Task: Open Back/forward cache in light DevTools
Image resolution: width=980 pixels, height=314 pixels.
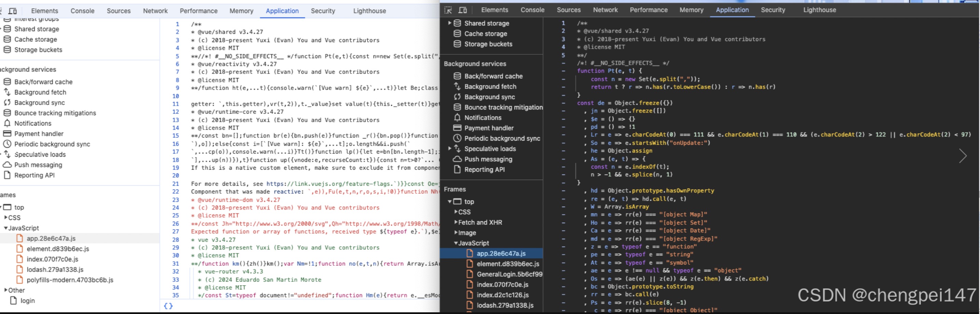Action: 43,82
